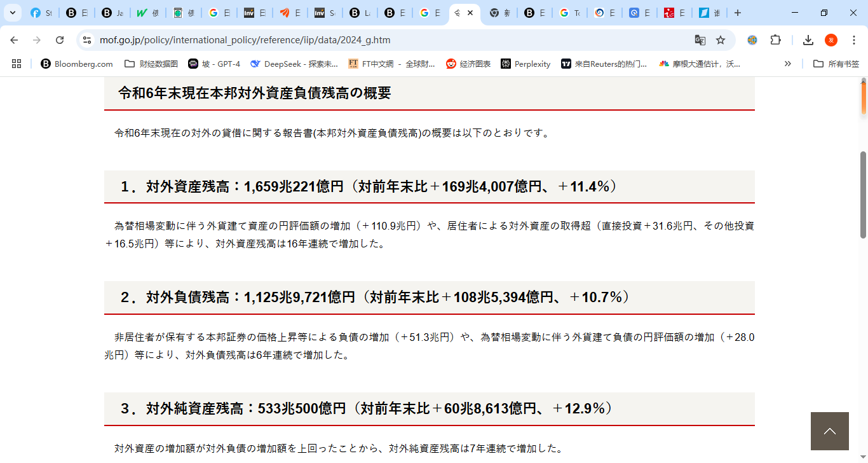This screenshot has width=868, height=463.
Task: Open the Extensions puzzle-piece icon
Action: coord(775,39)
